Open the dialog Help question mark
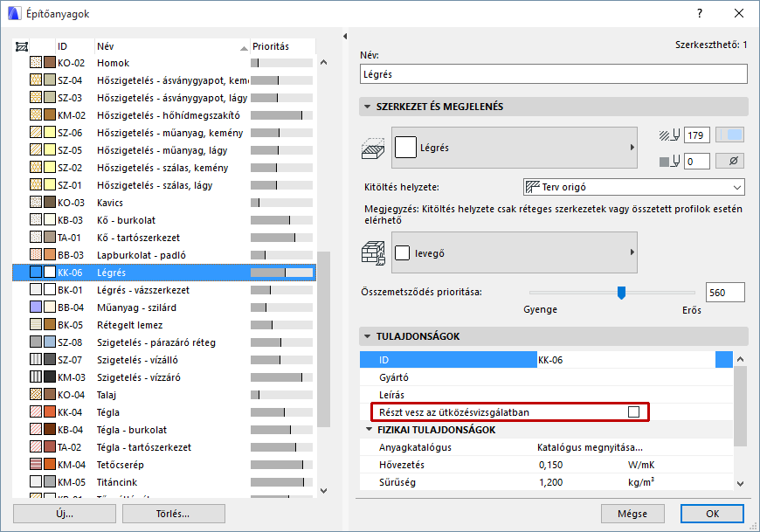The height and width of the screenshot is (532, 760). [x=698, y=13]
